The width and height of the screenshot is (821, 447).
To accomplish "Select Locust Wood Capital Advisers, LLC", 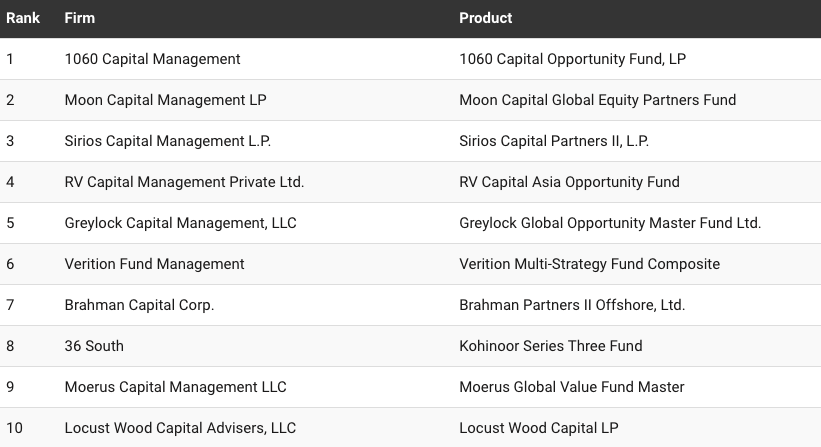I will pyautogui.click(x=180, y=428).
